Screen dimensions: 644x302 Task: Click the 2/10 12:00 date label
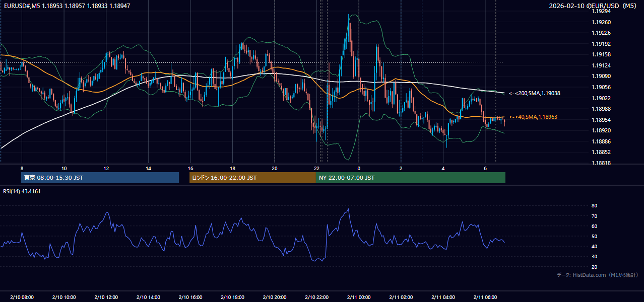pos(106,297)
